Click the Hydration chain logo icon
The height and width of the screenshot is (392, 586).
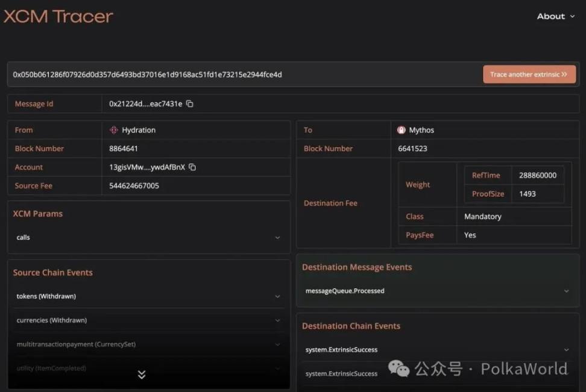pyautogui.click(x=113, y=130)
